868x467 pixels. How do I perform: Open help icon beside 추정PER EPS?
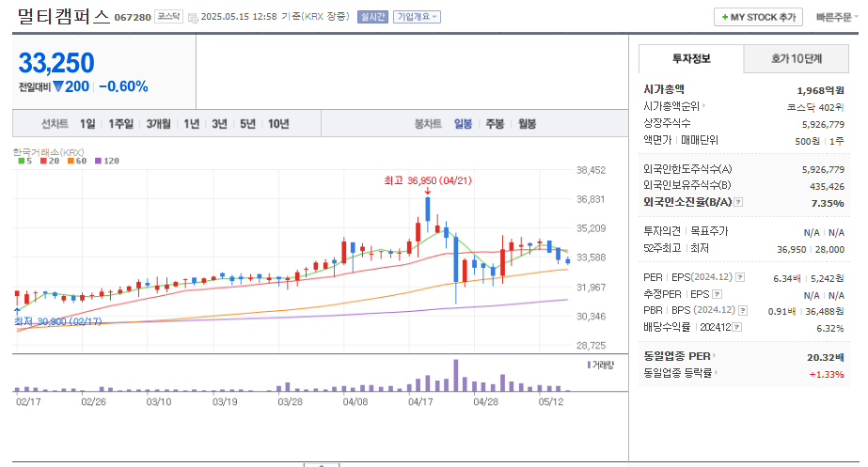(717, 294)
